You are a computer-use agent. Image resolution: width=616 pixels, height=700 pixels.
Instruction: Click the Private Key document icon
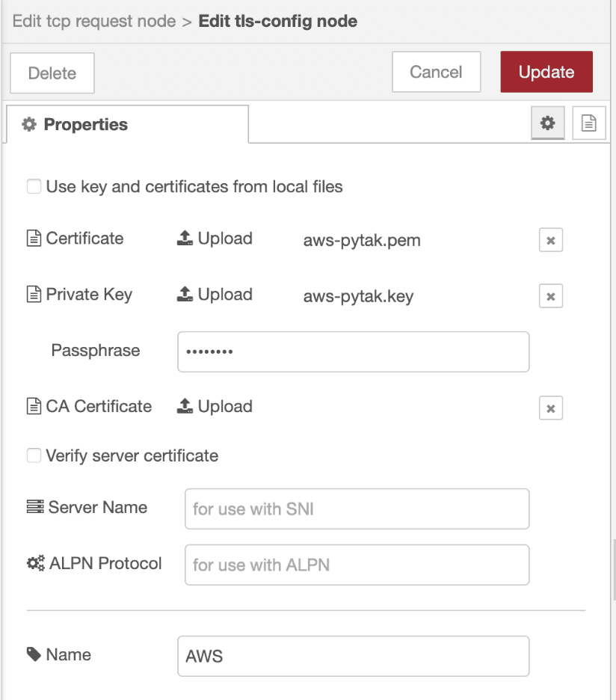click(x=34, y=294)
